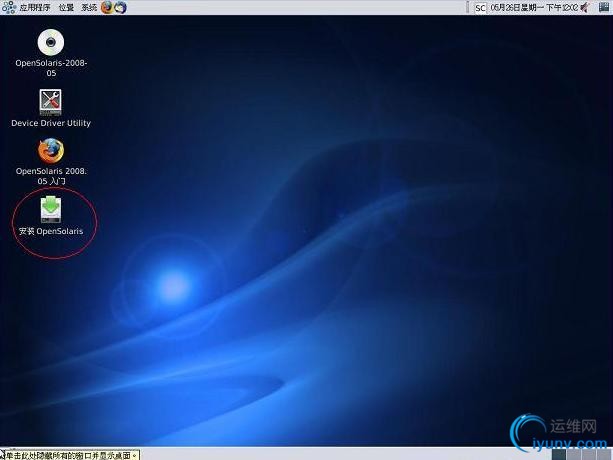Select the OpenSolaris 2008.05 入门 Firefox icon

51,150
